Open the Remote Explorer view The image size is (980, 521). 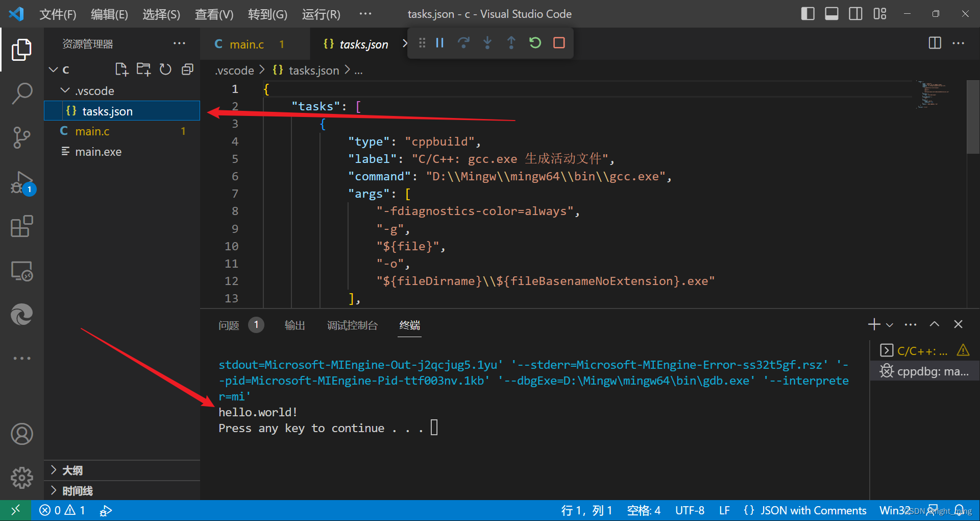point(21,271)
